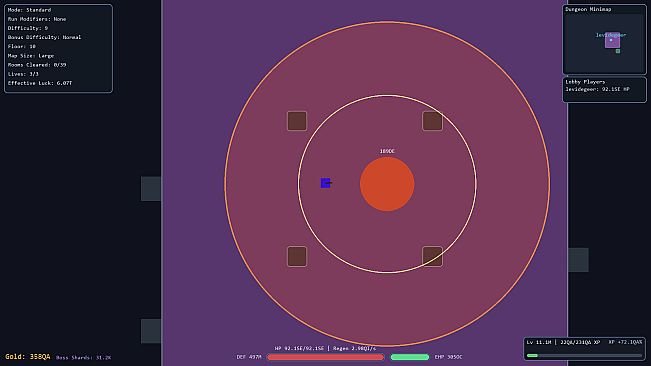Click the large orange boss circle

tap(387, 184)
